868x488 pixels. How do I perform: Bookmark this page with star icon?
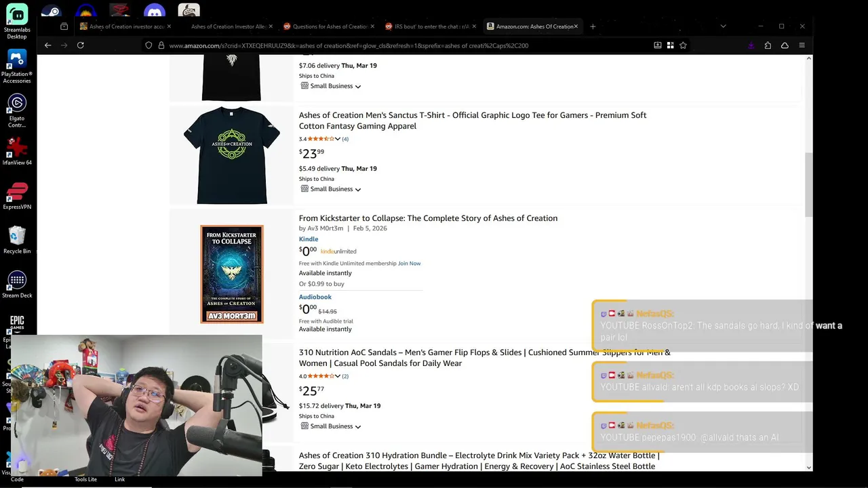[683, 45]
